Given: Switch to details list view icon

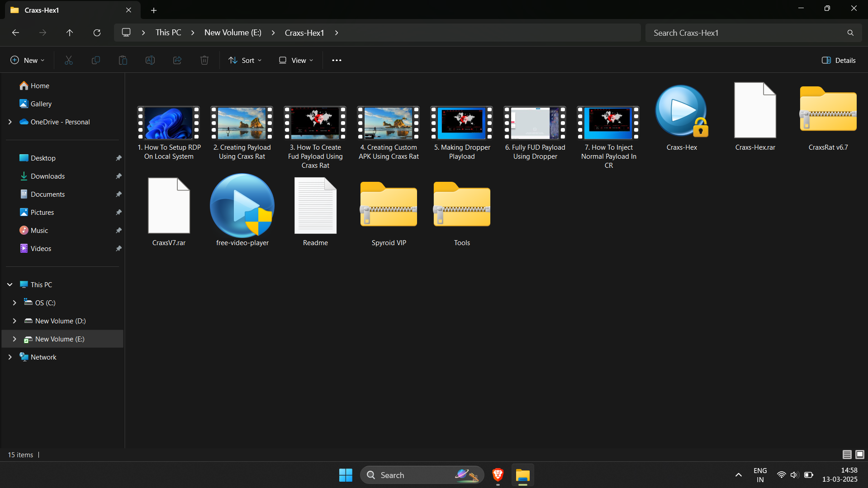Looking at the screenshot, I should pyautogui.click(x=847, y=455).
